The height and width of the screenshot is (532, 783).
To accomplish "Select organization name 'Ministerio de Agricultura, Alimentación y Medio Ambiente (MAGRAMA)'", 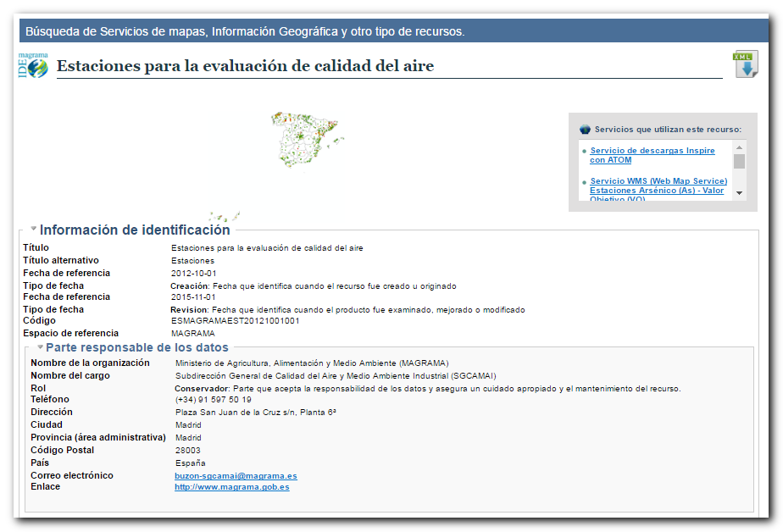I will click(312, 363).
